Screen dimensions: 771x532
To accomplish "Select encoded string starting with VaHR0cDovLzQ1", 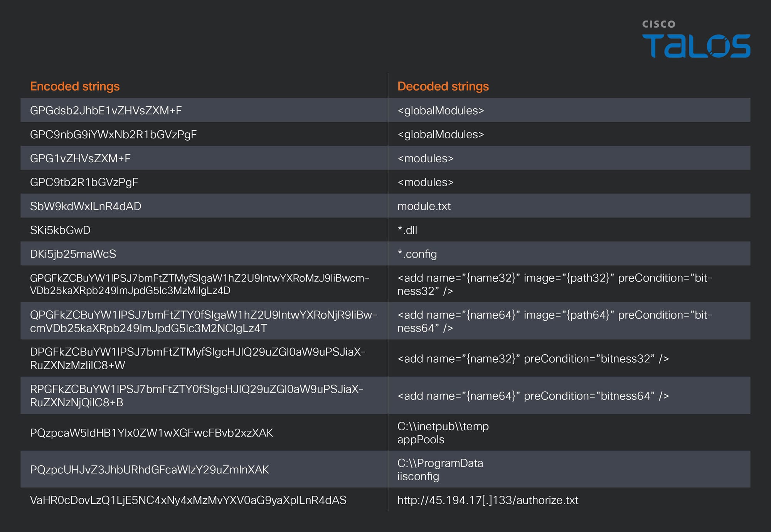I will 188,500.
